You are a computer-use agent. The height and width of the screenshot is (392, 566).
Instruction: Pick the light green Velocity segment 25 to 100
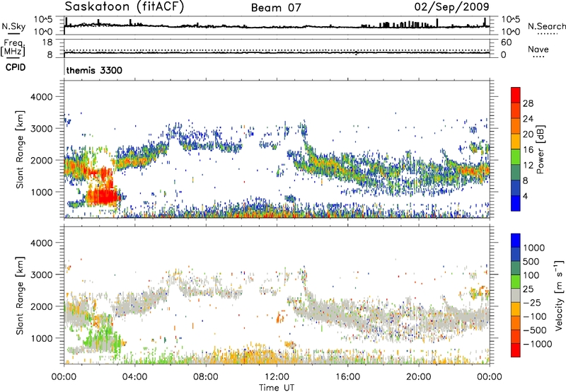(x=516, y=282)
